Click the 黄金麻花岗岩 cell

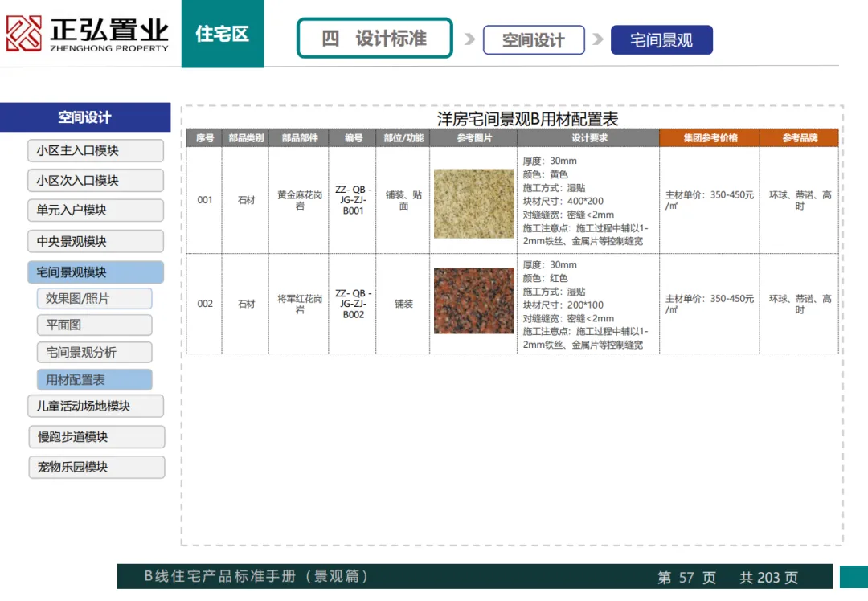point(300,200)
